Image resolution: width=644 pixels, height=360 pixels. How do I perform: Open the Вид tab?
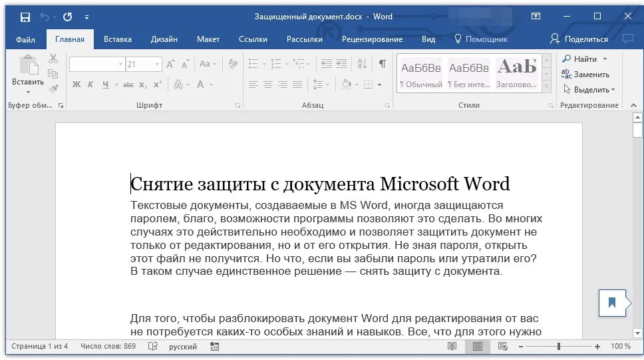428,39
